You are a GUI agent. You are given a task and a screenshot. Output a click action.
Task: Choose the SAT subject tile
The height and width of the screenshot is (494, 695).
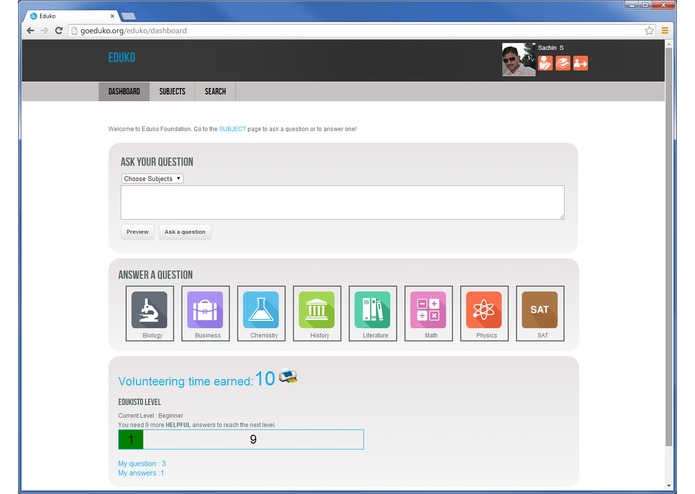(x=540, y=313)
